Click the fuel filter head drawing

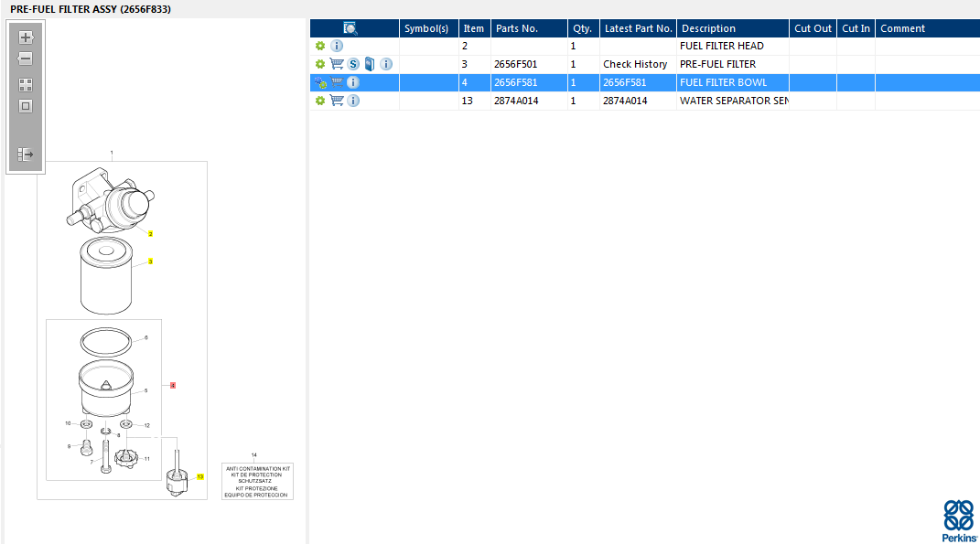[110, 200]
